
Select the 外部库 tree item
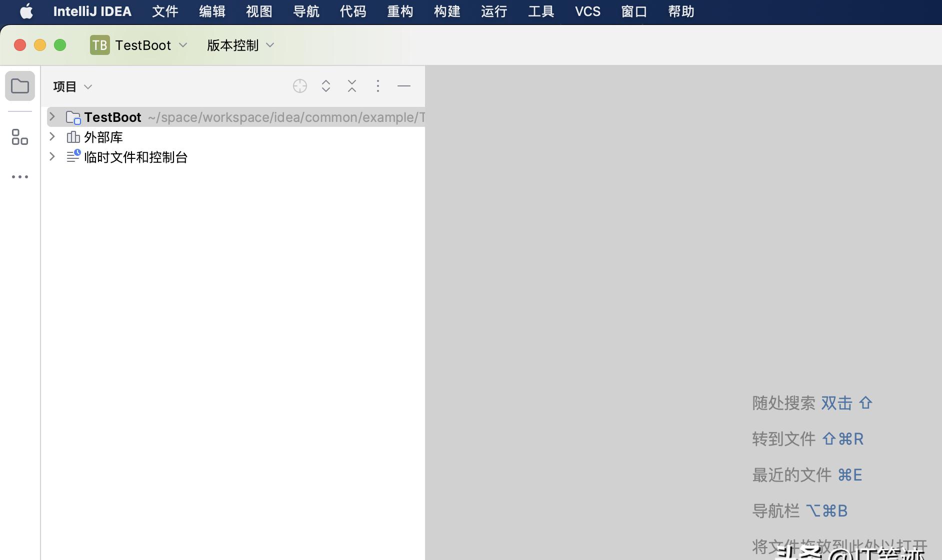103,137
